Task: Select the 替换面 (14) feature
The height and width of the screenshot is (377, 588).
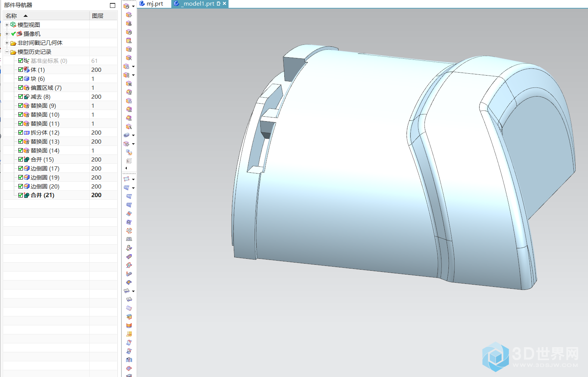Action: pyautogui.click(x=45, y=150)
